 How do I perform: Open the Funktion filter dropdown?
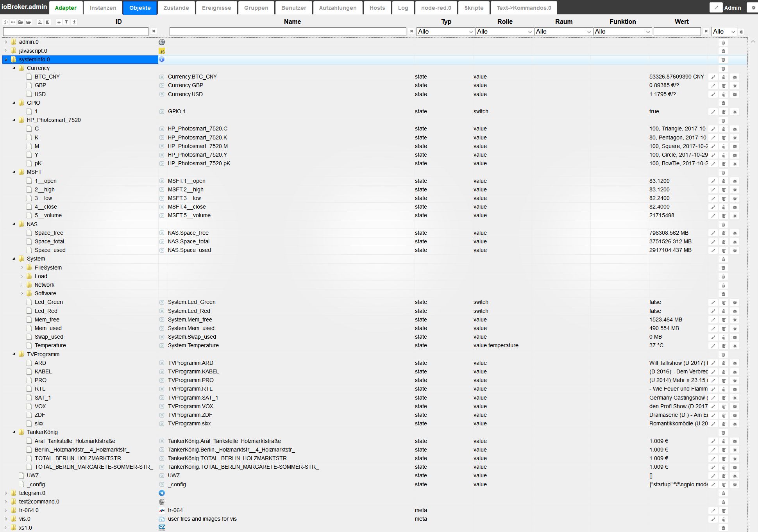tap(622, 31)
